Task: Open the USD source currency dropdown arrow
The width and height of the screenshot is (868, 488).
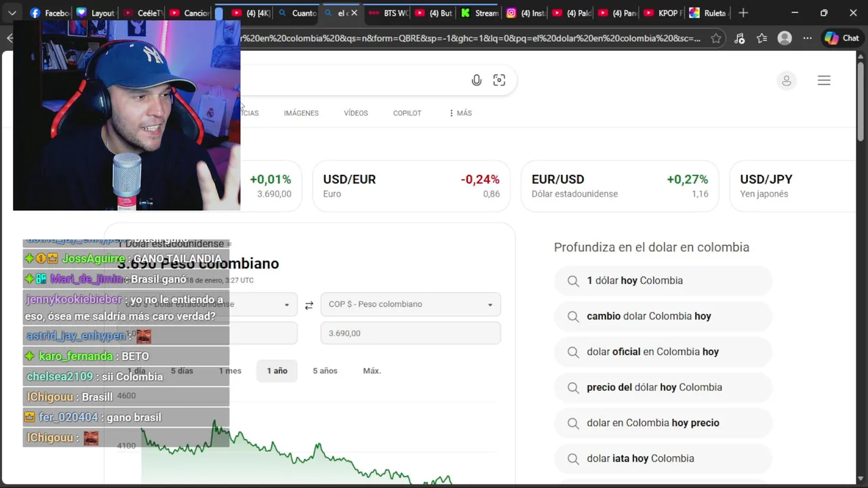Action: point(287,305)
